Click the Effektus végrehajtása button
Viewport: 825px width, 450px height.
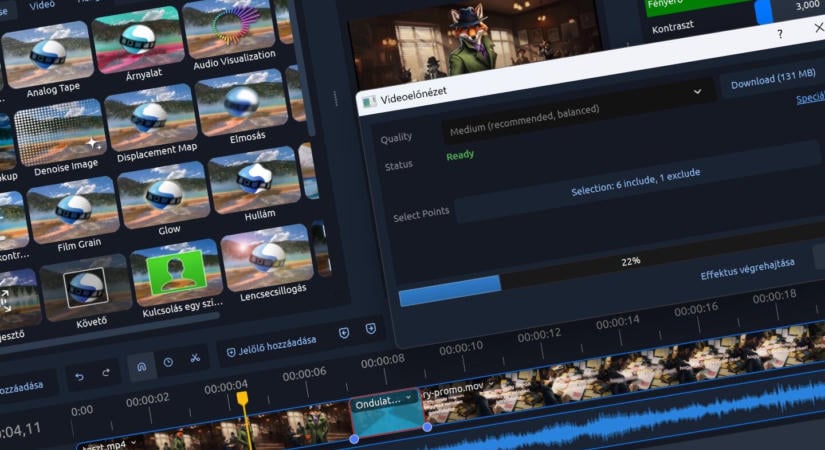pos(747,269)
